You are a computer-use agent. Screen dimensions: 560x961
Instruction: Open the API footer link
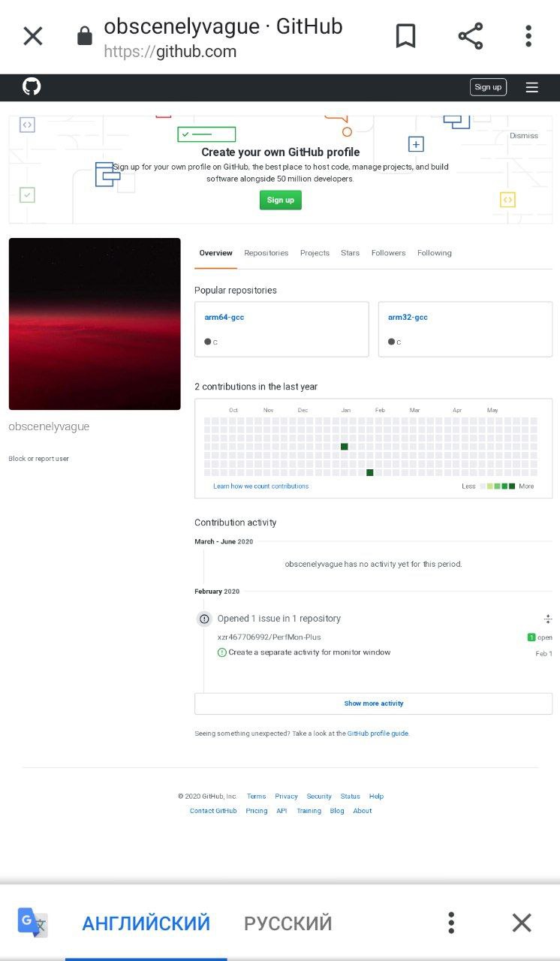pyautogui.click(x=282, y=811)
